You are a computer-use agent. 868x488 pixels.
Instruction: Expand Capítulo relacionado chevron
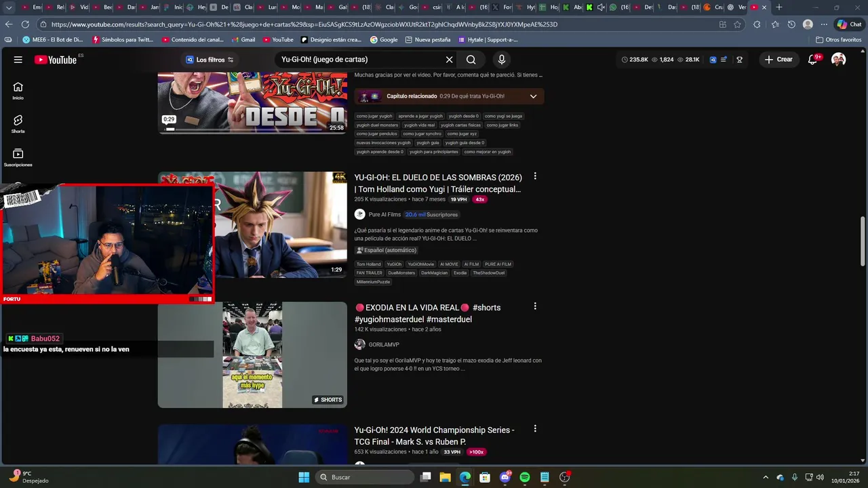(x=533, y=96)
